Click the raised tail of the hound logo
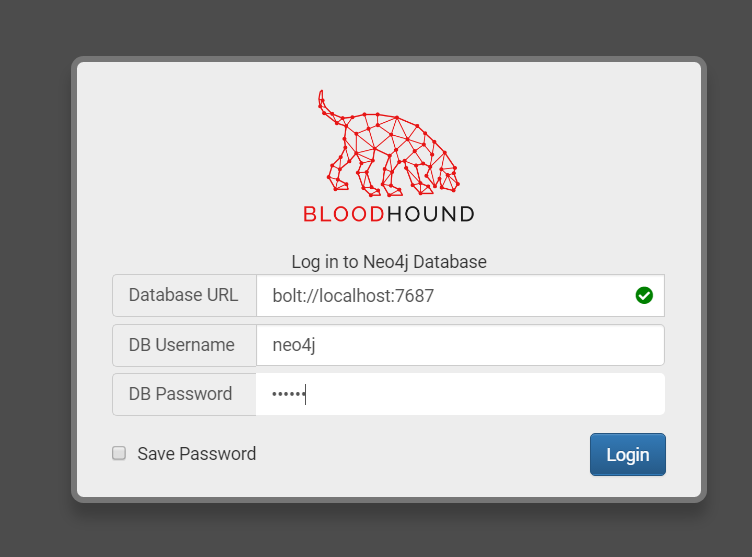 coord(322,101)
